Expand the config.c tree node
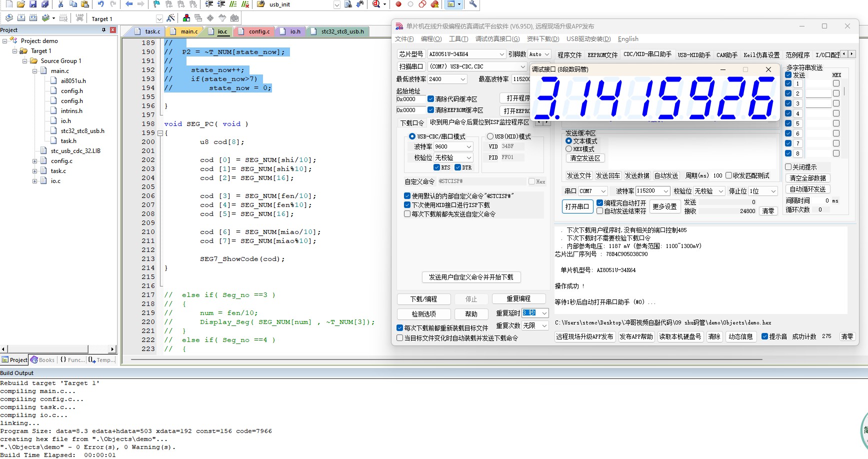Viewport: 868px width, 459px height. 34,161
